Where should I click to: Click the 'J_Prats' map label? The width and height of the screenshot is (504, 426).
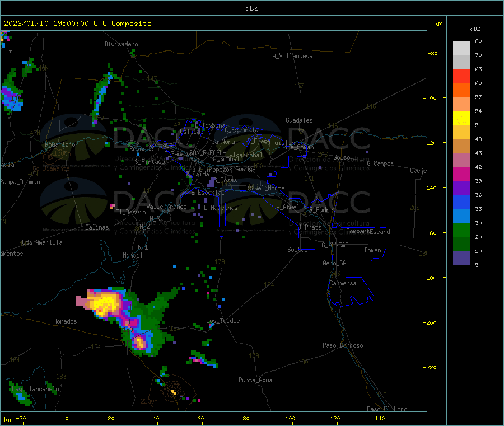tap(310, 227)
